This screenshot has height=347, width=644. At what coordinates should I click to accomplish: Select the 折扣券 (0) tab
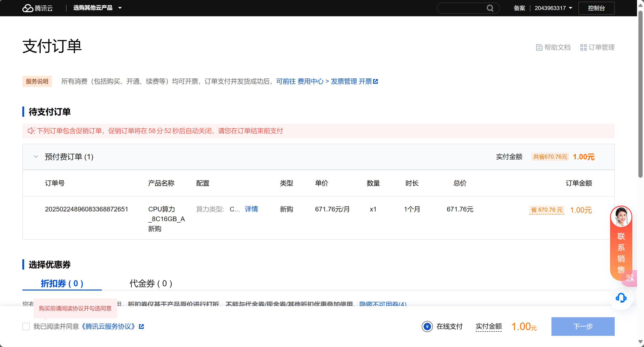tap(62, 283)
